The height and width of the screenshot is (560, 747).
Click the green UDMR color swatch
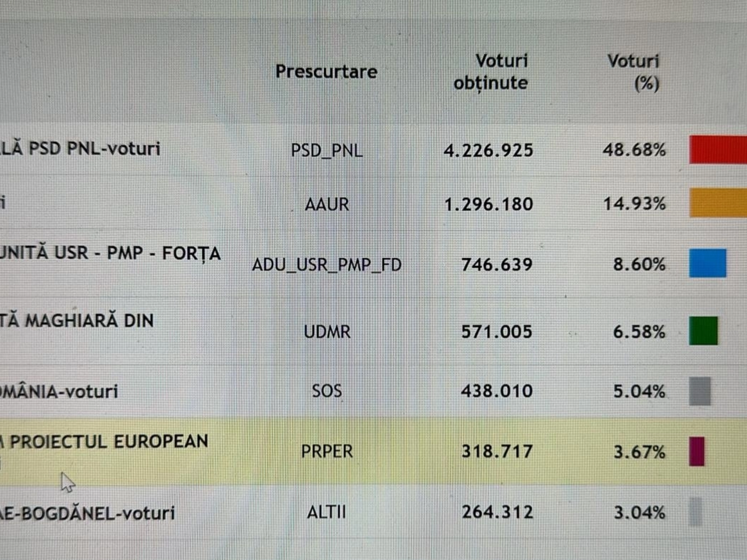[704, 331]
